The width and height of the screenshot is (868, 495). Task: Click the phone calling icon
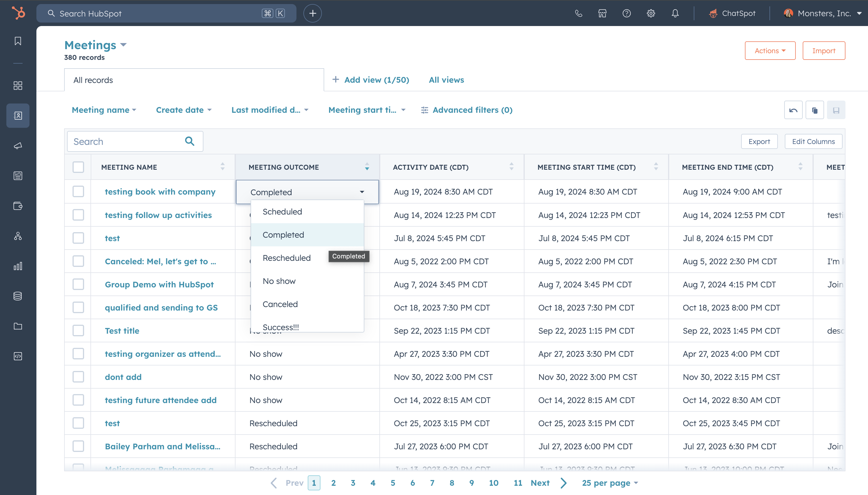point(578,13)
